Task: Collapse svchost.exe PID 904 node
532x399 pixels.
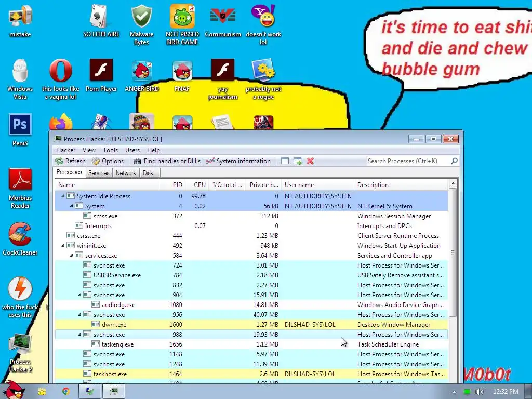Action: click(79, 295)
